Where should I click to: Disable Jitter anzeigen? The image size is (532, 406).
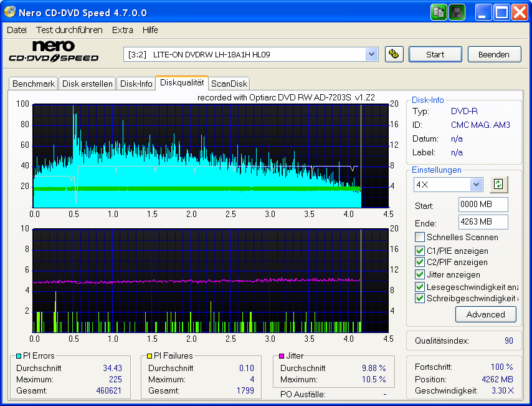click(x=419, y=274)
